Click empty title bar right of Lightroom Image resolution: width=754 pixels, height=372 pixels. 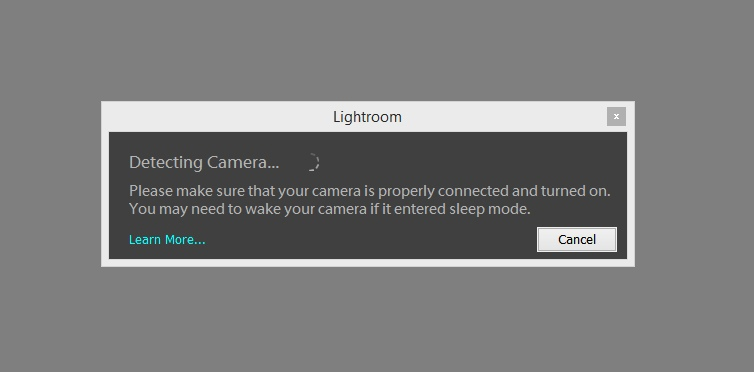point(503,117)
